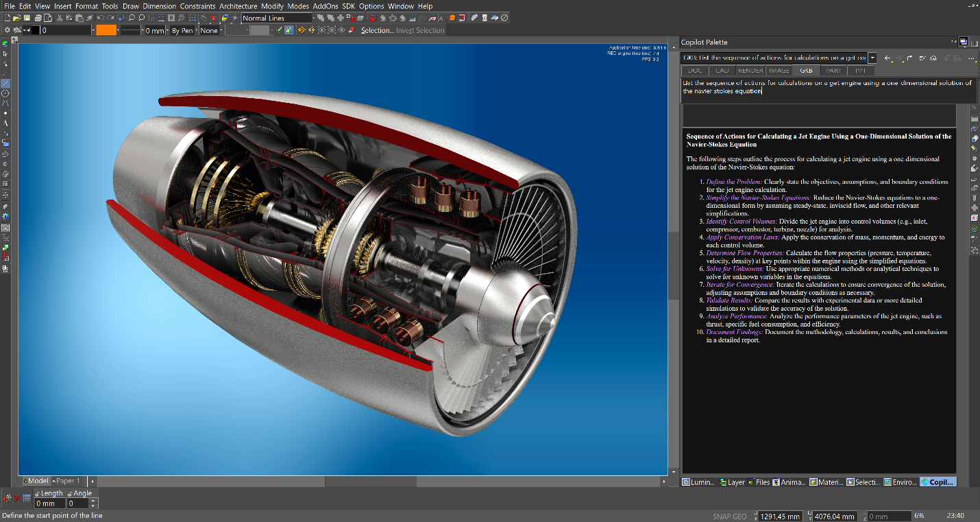Toggle the lock beside Length field
This screenshot has height=522, width=980.
coord(36,494)
